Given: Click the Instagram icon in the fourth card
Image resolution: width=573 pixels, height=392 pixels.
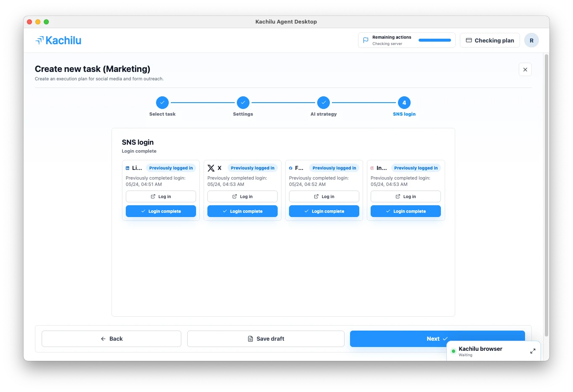Looking at the screenshot, I should tap(372, 168).
